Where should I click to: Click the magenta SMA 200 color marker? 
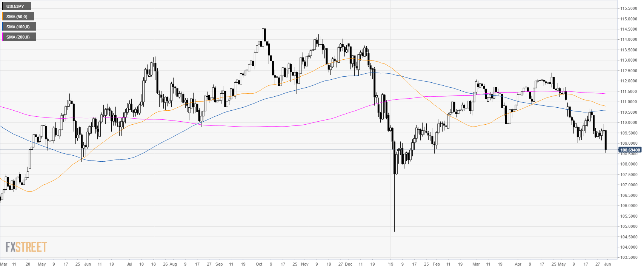click(2, 37)
